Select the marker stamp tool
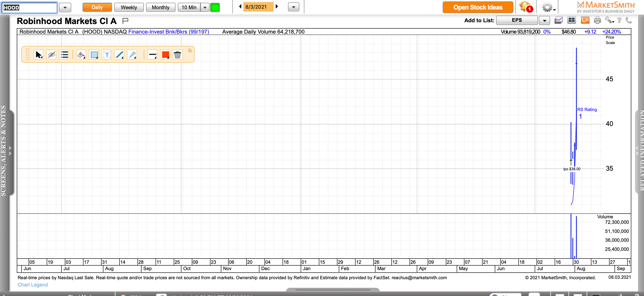Screen dimensions: 644x296 (x=81, y=54)
